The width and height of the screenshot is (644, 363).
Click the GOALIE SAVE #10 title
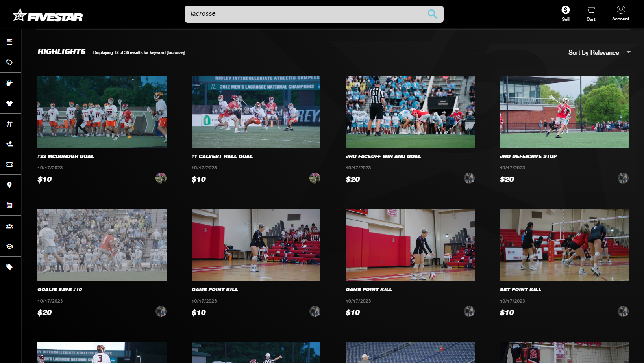(x=60, y=290)
